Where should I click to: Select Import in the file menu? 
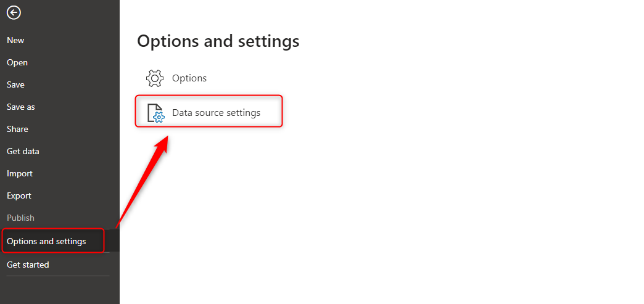(x=20, y=173)
